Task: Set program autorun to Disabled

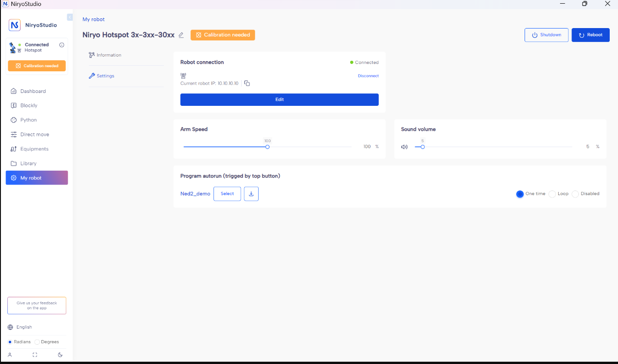Action: click(x=575, y=194)
